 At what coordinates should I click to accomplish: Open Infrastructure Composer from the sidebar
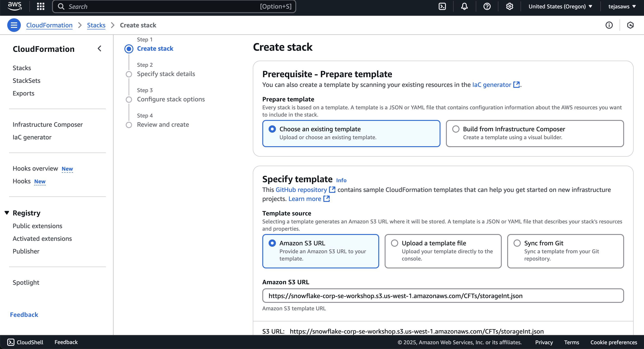47,124
